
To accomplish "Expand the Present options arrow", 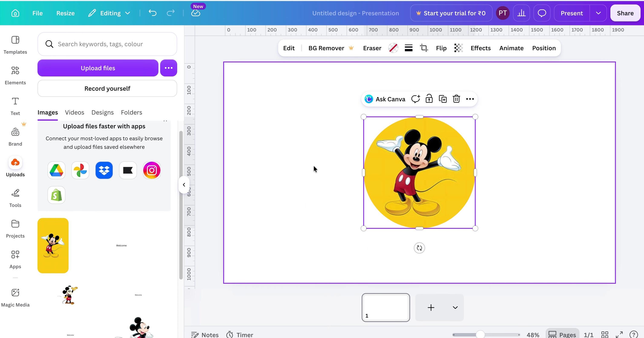I will (x=598, y=13).
